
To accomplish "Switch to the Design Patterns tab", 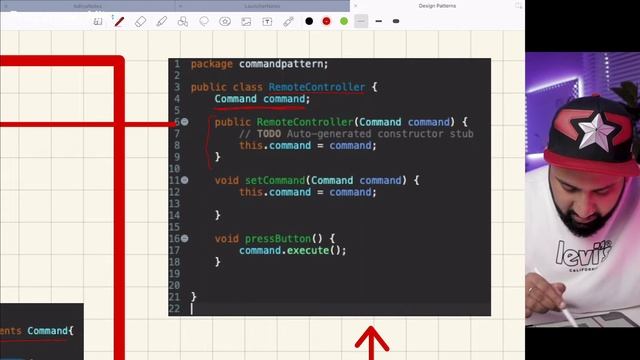I will 437,6.
